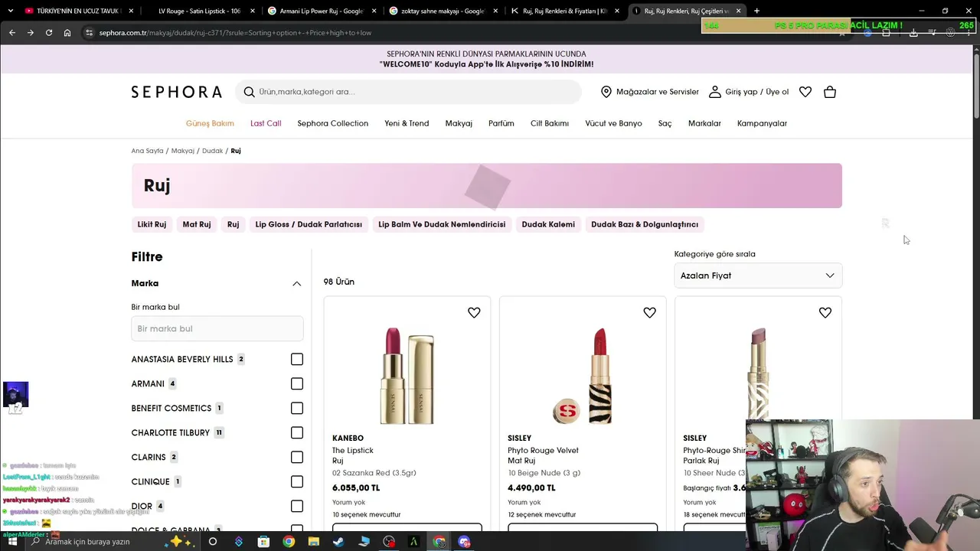Open the Markalar menu

(x=704, y=123)
